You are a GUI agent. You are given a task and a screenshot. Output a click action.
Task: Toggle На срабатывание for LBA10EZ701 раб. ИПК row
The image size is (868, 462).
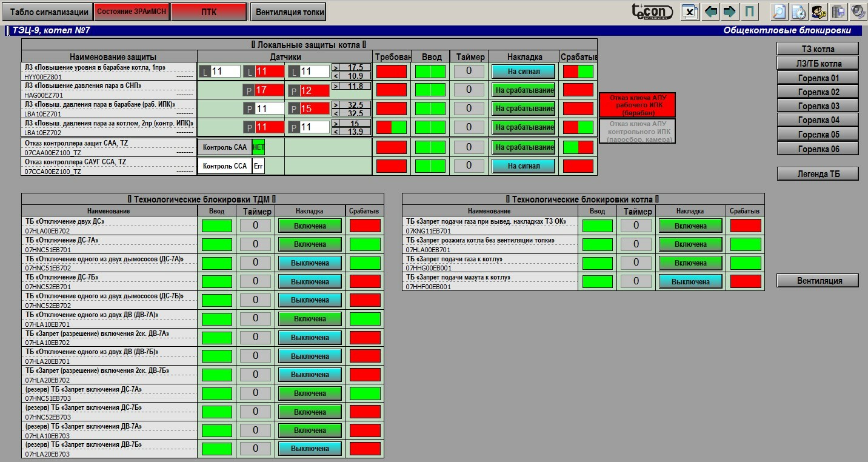click(523, 109)
